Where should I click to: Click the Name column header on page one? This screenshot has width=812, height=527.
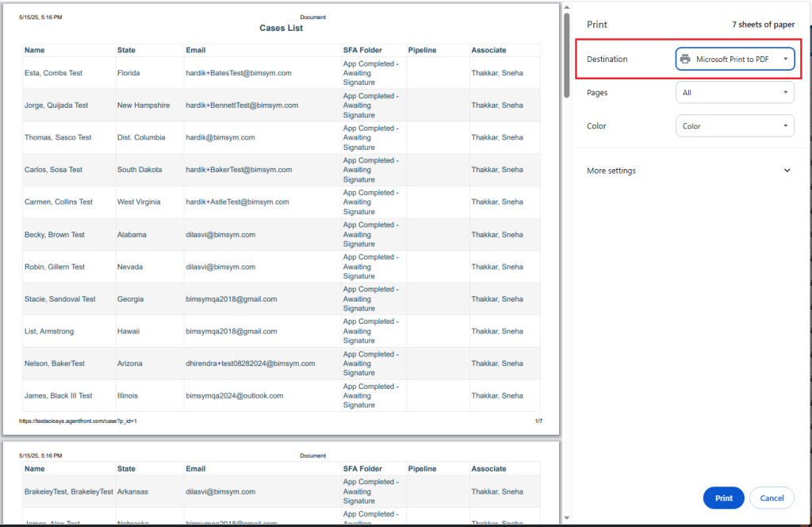(35, 50)
